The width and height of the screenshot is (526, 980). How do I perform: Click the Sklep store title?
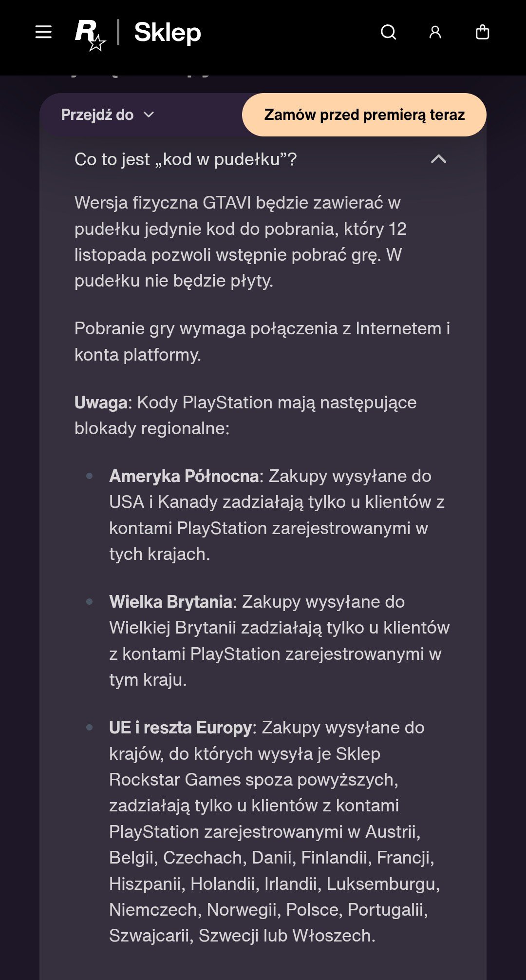click(x=167, y=33)
